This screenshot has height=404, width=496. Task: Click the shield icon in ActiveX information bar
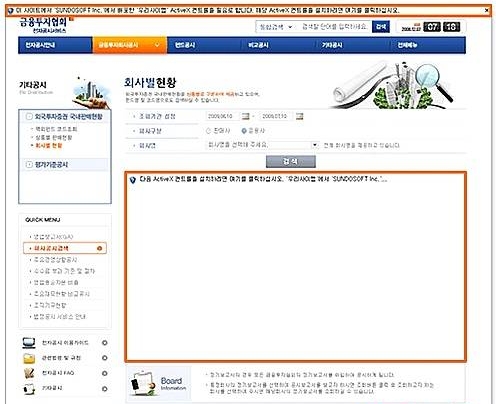10,11
